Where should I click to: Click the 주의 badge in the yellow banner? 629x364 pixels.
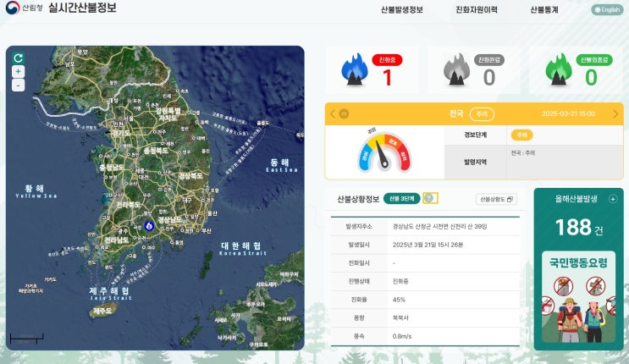[482, 114]
